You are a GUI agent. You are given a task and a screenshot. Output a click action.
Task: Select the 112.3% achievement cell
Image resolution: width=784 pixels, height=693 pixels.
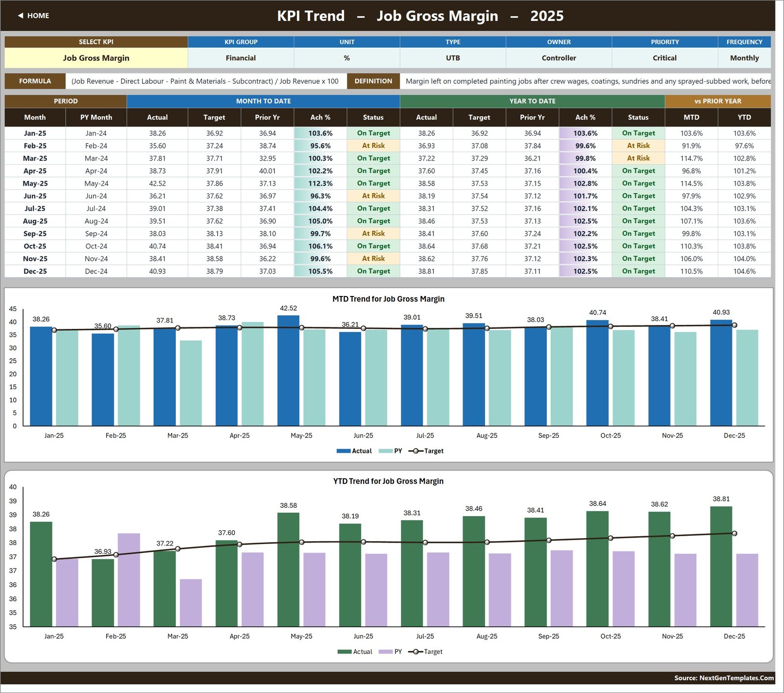pyautogui.click(x=320, y=183)
